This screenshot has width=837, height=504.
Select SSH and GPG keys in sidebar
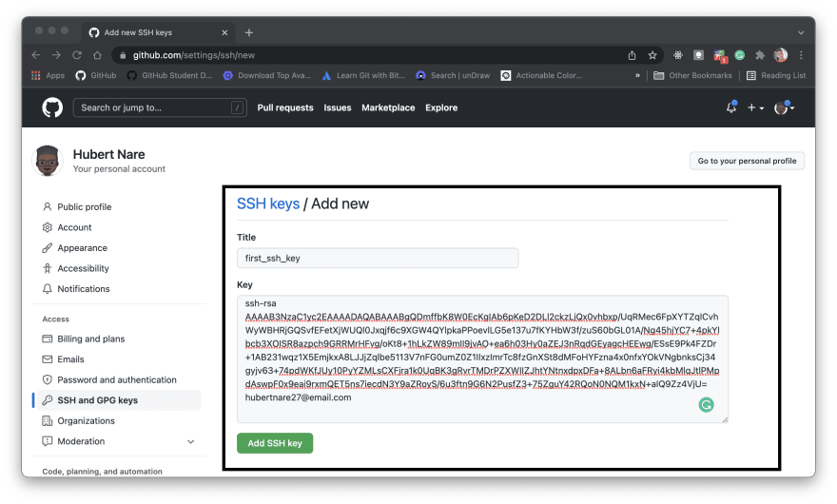(119, 400)
